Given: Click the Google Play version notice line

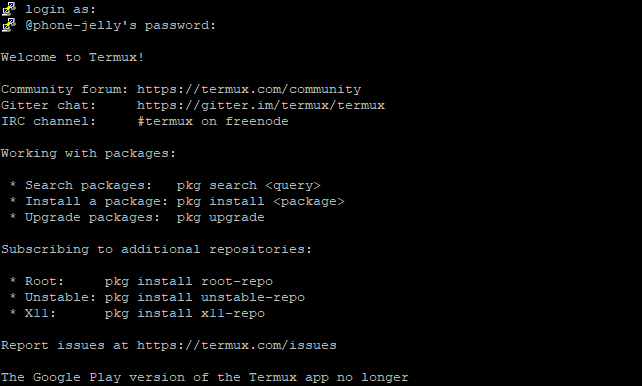Looking at the screenshot, I should (205, 377).
